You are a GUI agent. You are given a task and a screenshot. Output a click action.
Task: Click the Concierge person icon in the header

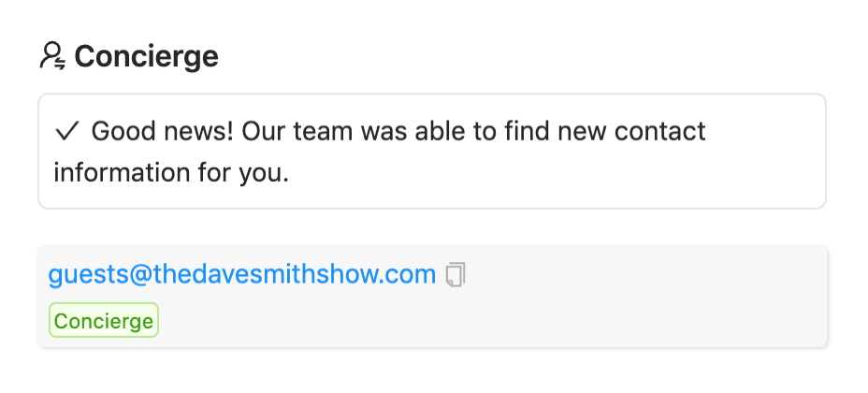point(51,56)
